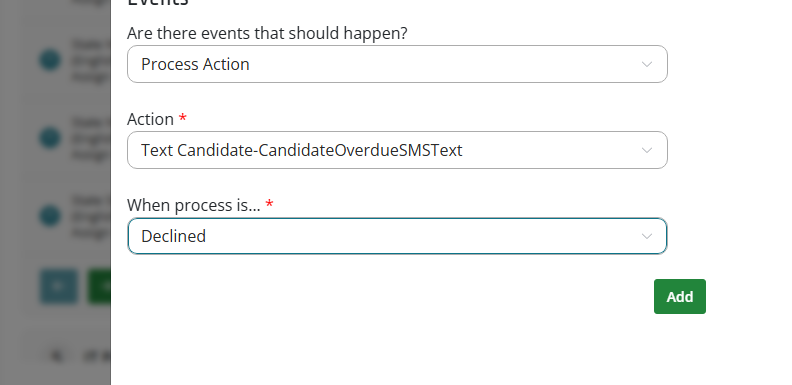The width and height of the screenshot is (792, 385).
Task: Click the chevron arrow on the Action field
Action: 647,150
